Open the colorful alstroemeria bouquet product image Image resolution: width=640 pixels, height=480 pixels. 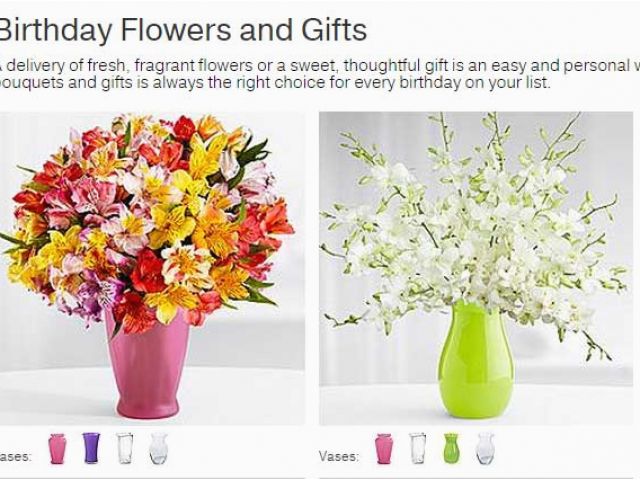(x=152, y=268)
